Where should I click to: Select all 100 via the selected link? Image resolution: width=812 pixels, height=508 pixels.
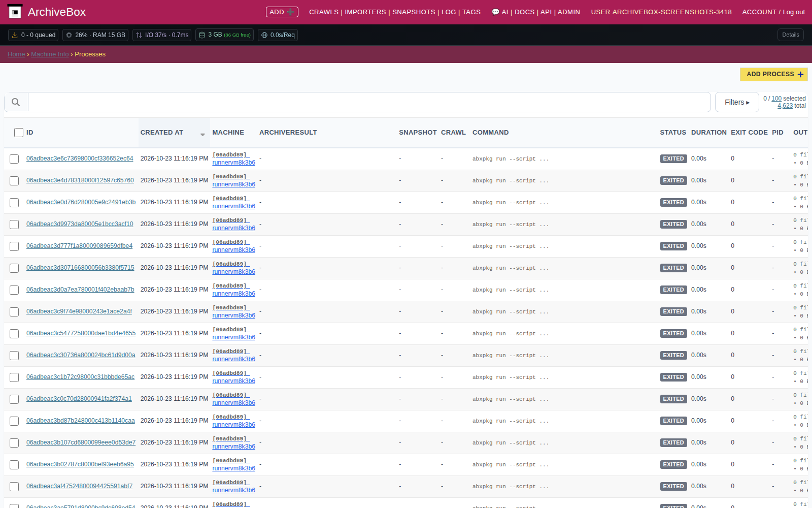[776, 99]
